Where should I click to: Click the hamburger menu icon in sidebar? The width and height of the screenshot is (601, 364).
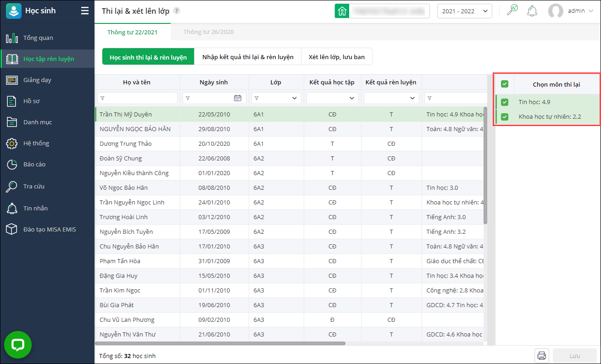[85, 11]
